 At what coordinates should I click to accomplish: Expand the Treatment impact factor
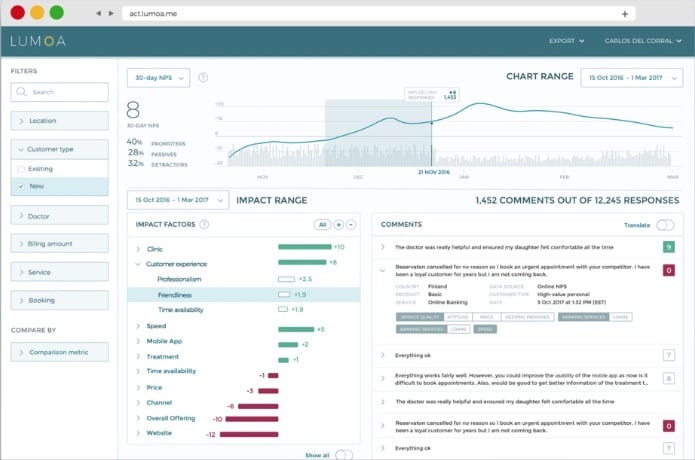coord(138,357)
